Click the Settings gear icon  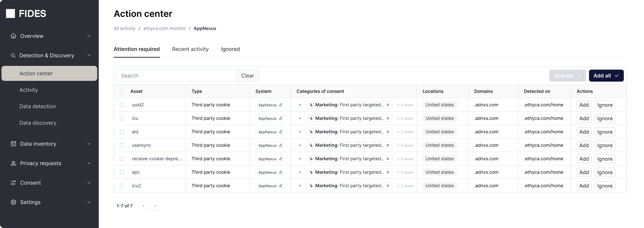tap(13, 202)
